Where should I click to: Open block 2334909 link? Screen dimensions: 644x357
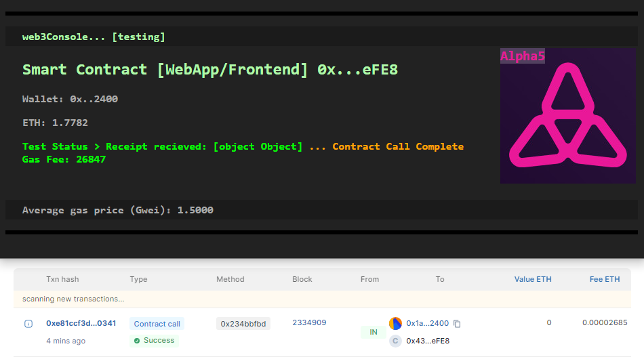(x=309, y=322)
